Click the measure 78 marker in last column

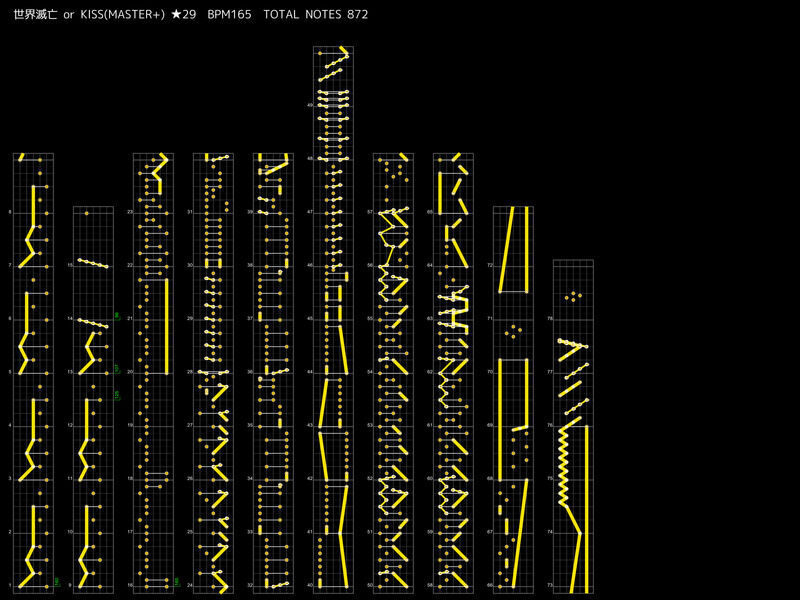coord(549,319)
